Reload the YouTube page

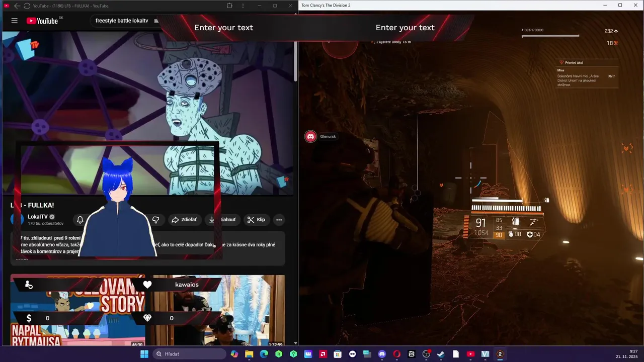pos(27,6)
